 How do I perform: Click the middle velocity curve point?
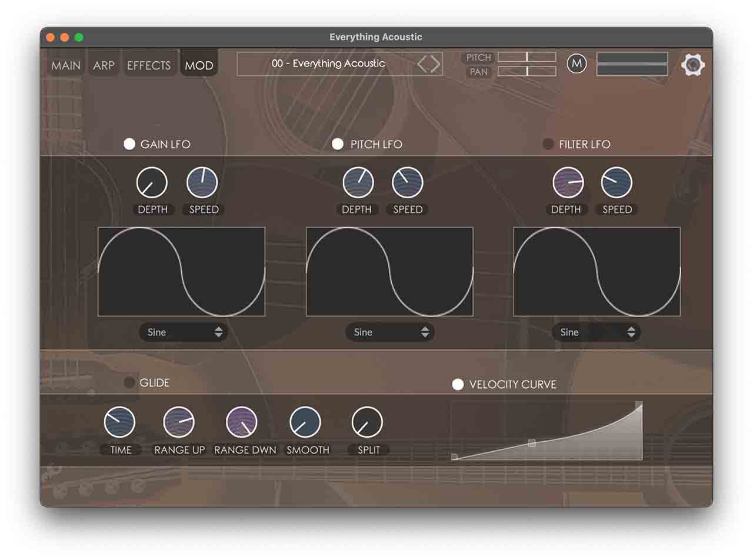[x=532, y=443]
